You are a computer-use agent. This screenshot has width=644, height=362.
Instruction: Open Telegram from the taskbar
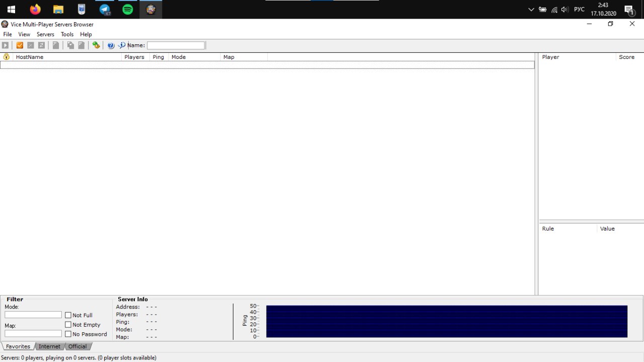[x=105, y=9]
